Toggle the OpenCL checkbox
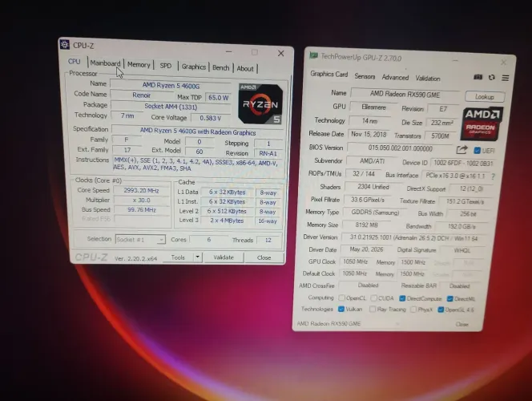The height and width of the screenshot is (401, 532). pos(341,298)
